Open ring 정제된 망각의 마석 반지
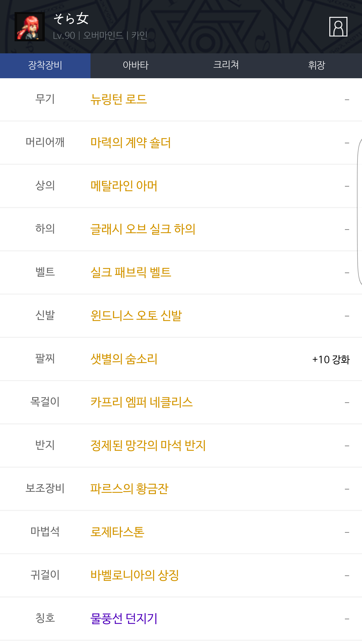 [x=148, y=446]
